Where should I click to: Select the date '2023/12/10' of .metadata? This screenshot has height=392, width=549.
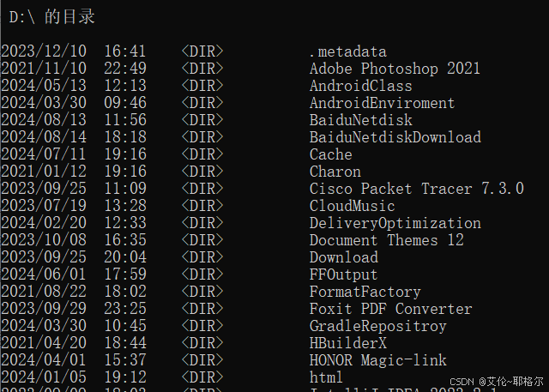coord(44,51)
